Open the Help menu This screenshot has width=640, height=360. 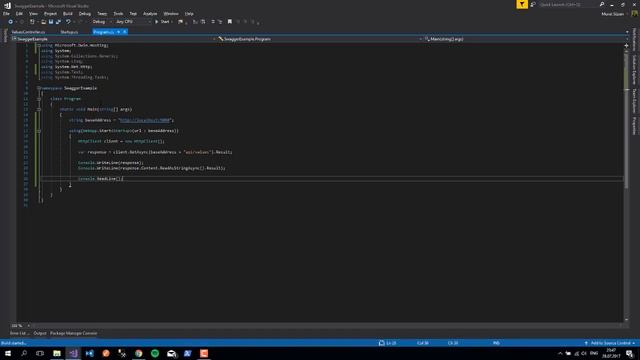pos(189,13)
